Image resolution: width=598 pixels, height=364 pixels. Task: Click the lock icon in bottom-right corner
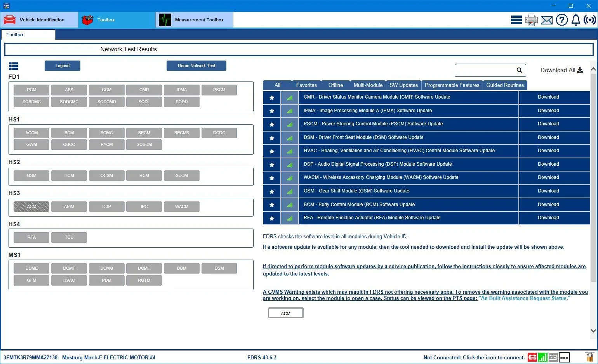pos(589,357)
